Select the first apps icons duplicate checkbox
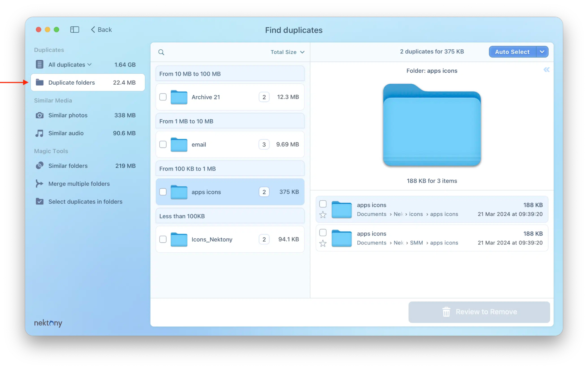 point(323,204)
